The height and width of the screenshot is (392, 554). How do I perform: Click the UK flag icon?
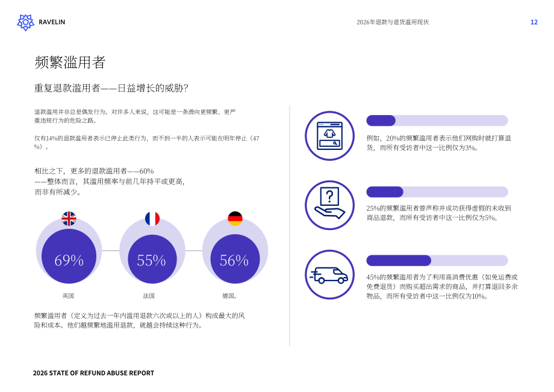[x=69, y=219]
